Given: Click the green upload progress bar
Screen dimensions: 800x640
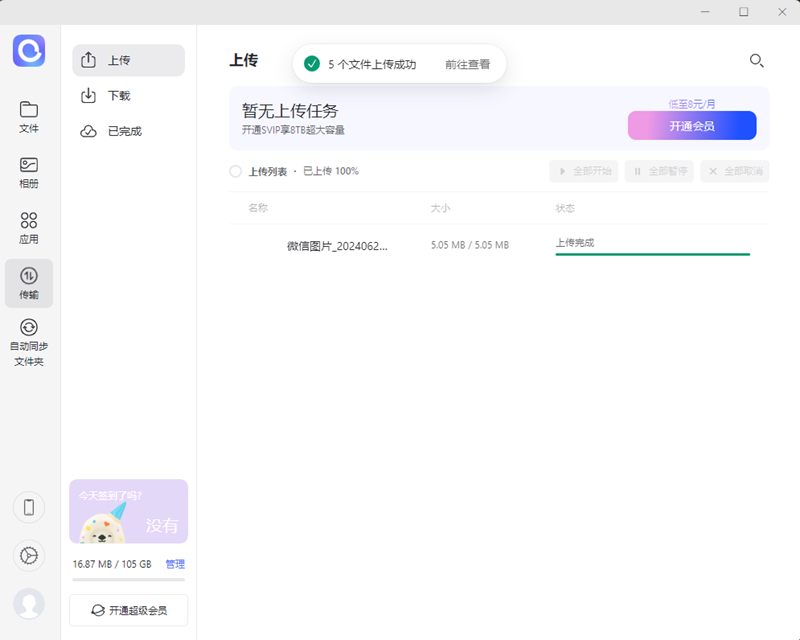Looking at the screenshot, I should coord(652,254).
